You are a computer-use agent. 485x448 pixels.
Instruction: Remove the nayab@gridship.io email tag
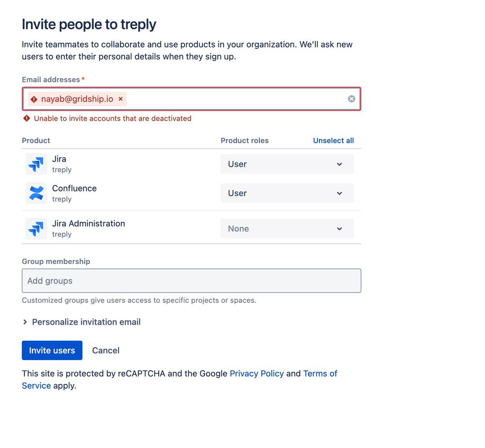tap(120, 99)
